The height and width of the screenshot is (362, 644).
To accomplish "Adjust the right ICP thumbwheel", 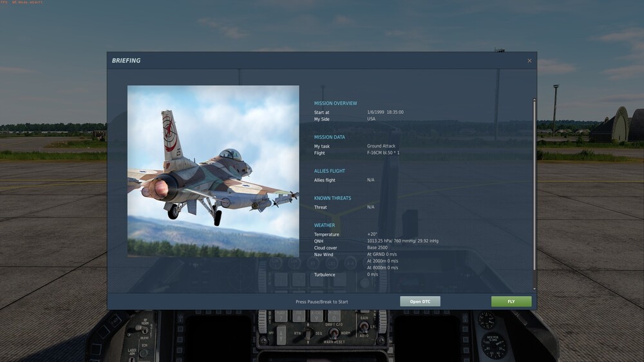I will pyautogui.click(x=383, y=321).
